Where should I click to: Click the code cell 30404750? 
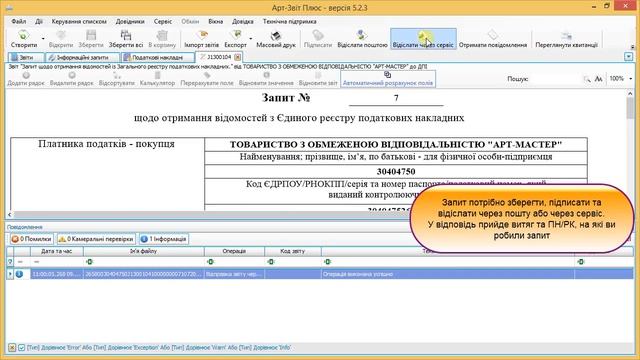[396, 171]
